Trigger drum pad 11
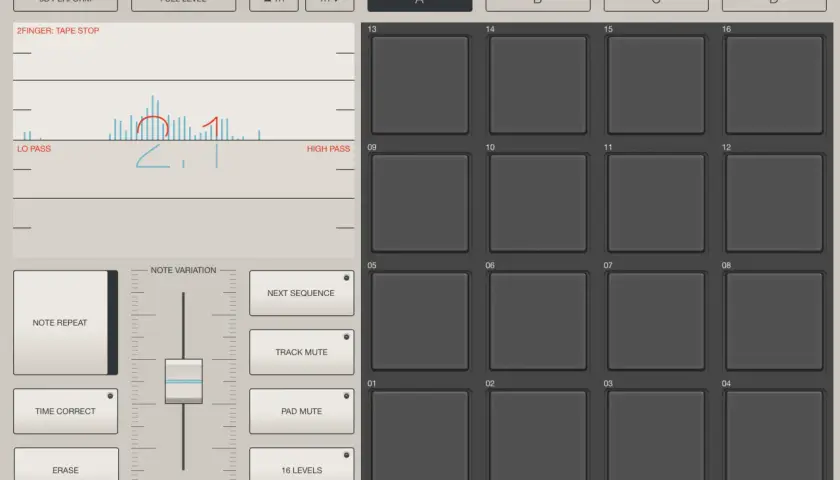Image resolution: width=840 pixels, height=480 pixels. pos(656,203)
